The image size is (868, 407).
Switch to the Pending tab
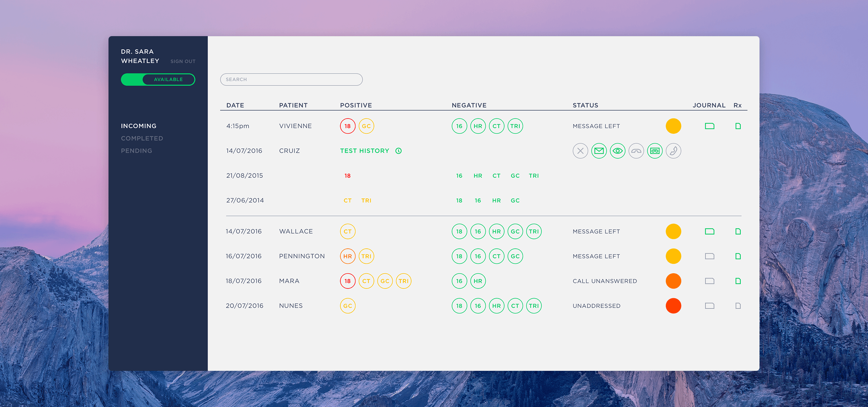pos(136,151)
